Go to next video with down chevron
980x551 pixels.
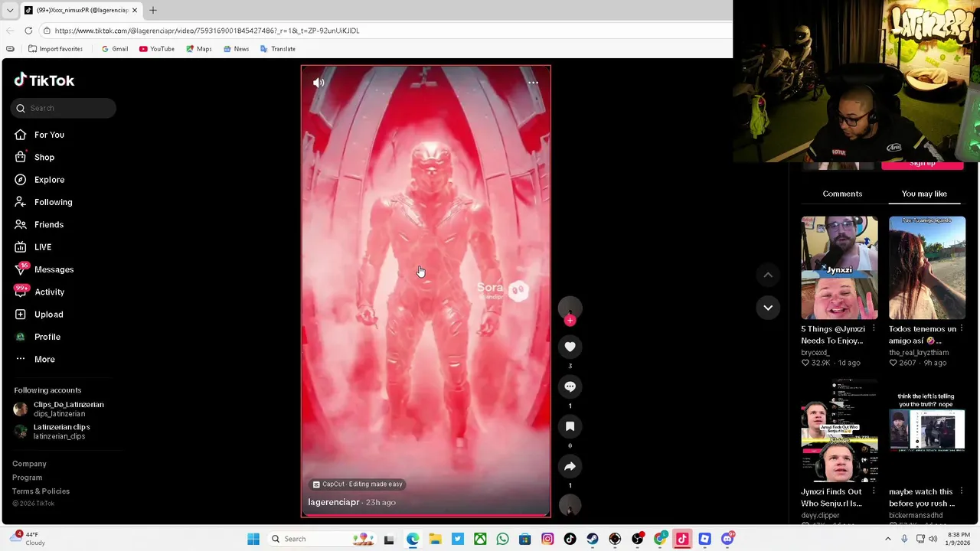[768, 308]
